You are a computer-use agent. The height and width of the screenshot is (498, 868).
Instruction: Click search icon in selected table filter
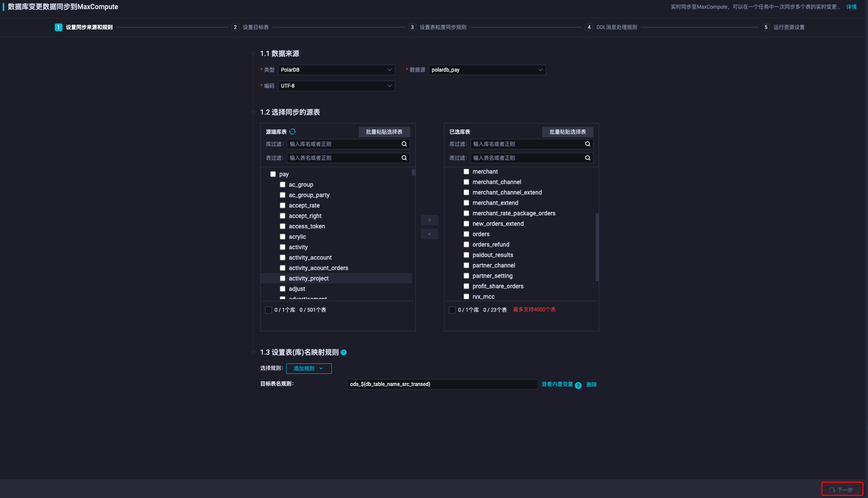click(x=587, y=158)
